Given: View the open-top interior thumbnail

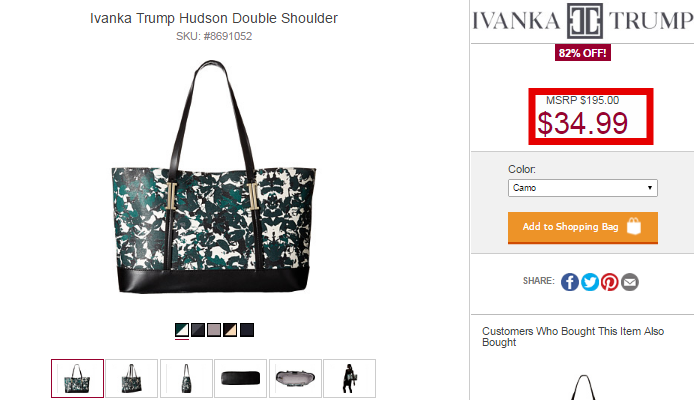Looking at the screenshot, I should 295,378.
